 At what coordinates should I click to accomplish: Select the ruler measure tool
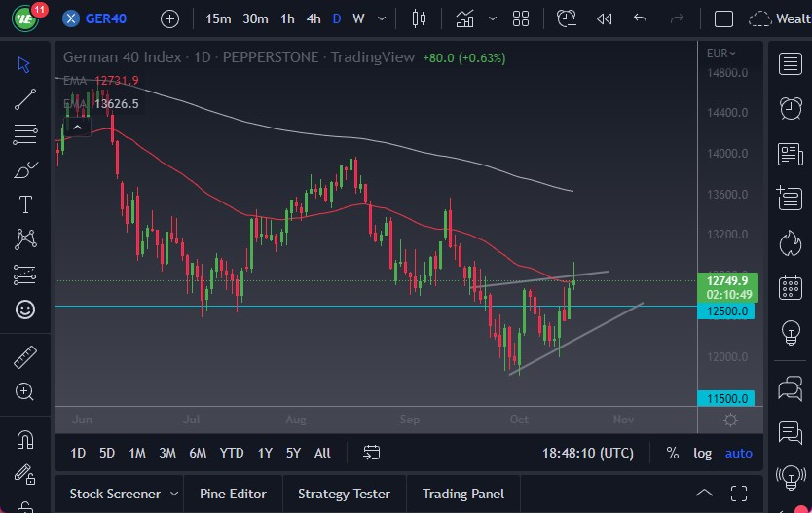point(25,356)
